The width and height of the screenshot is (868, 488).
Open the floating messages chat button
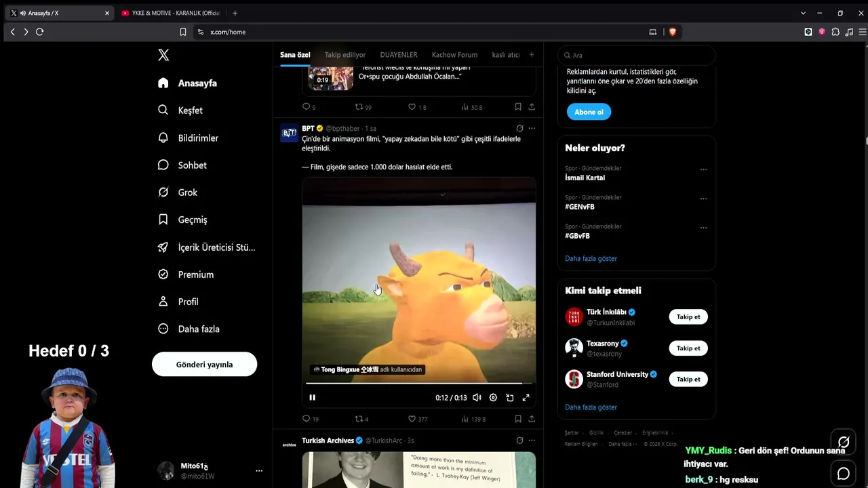[x=844, y=473]
